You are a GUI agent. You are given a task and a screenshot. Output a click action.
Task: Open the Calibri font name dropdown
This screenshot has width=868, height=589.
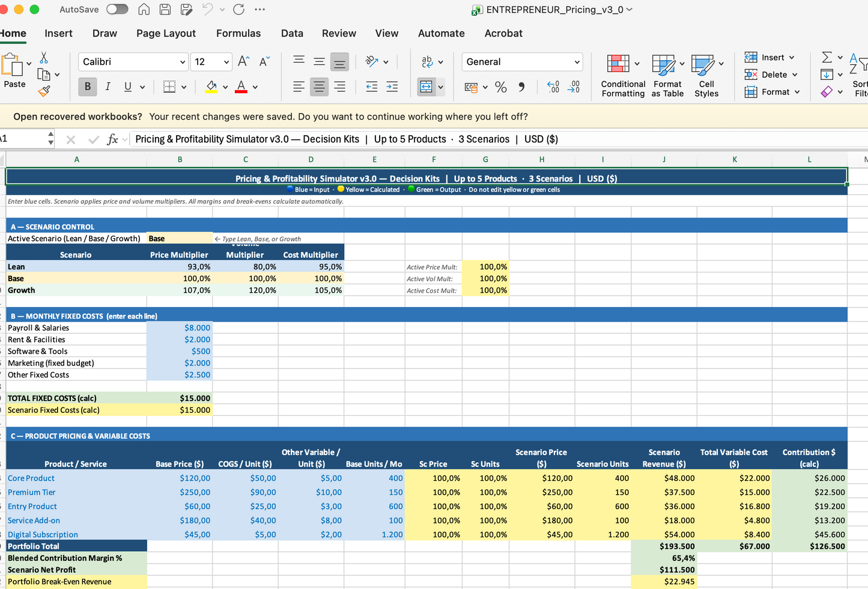(x=183, y=62)
